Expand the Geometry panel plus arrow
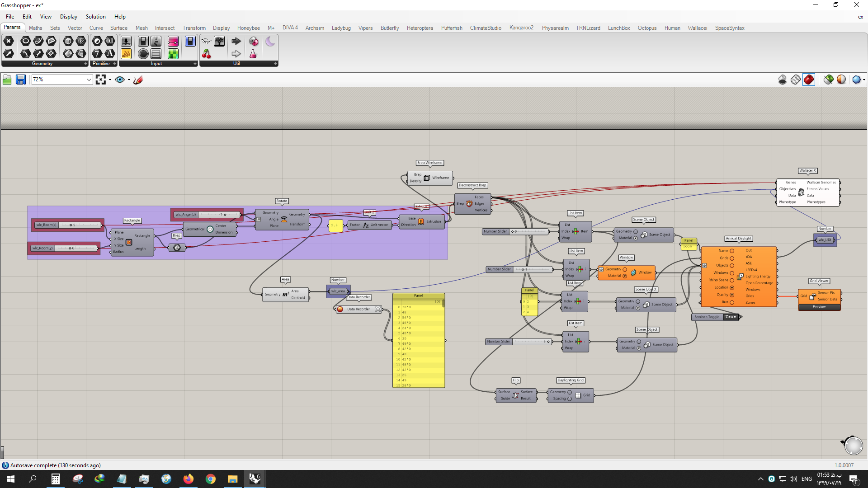The width and height of the screenshot is (868, 488). (x=85, y=64)
